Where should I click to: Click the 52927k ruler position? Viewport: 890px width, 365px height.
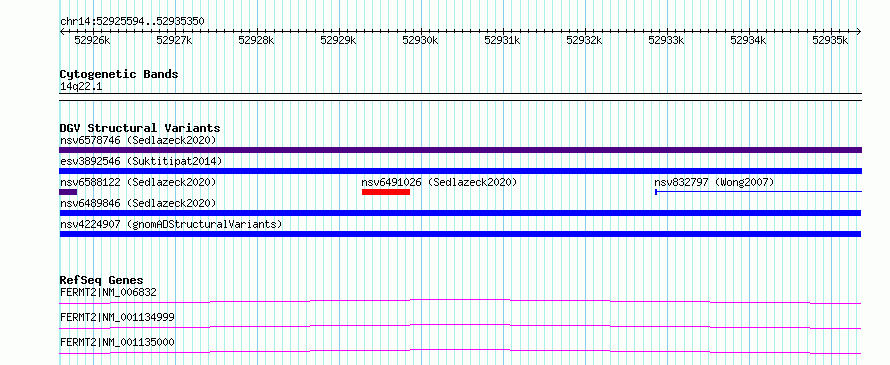pyautogui.click(x=174, y=40)
